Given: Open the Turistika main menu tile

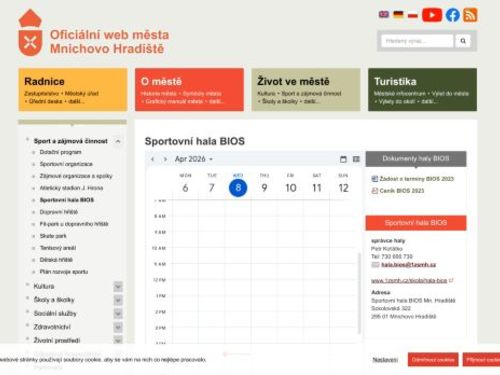Looking at the screenshot, I should [422, 90].
